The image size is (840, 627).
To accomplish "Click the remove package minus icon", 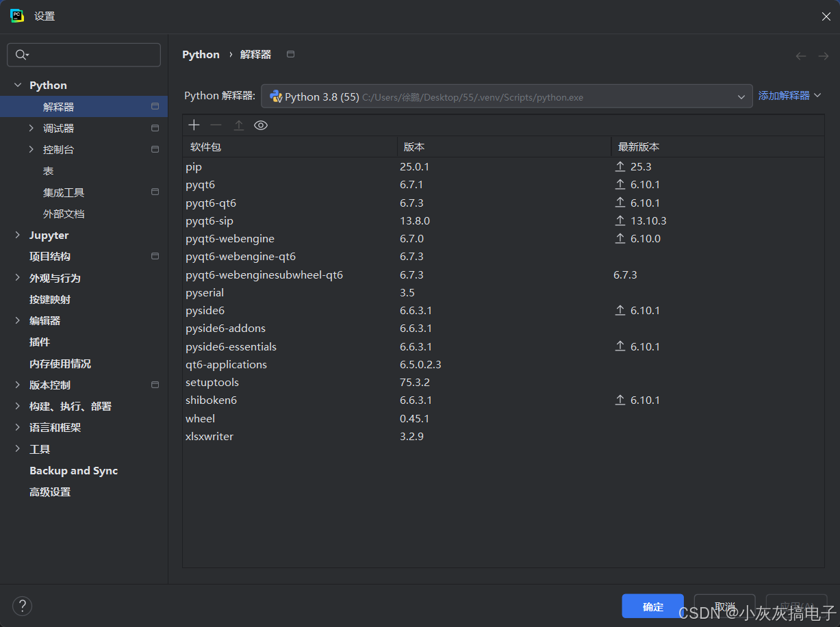I will pos(216,125).
